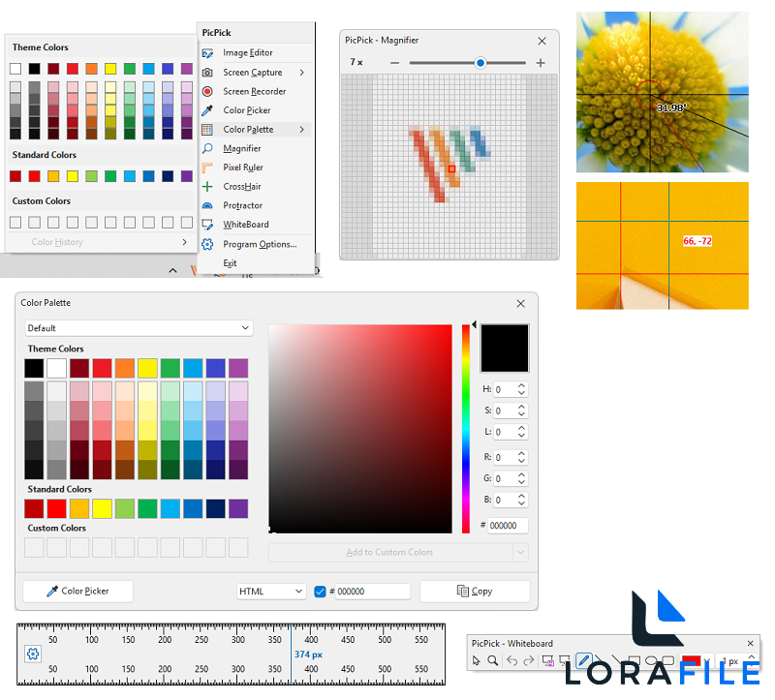Open Image Editor via its menu icon

207,53
